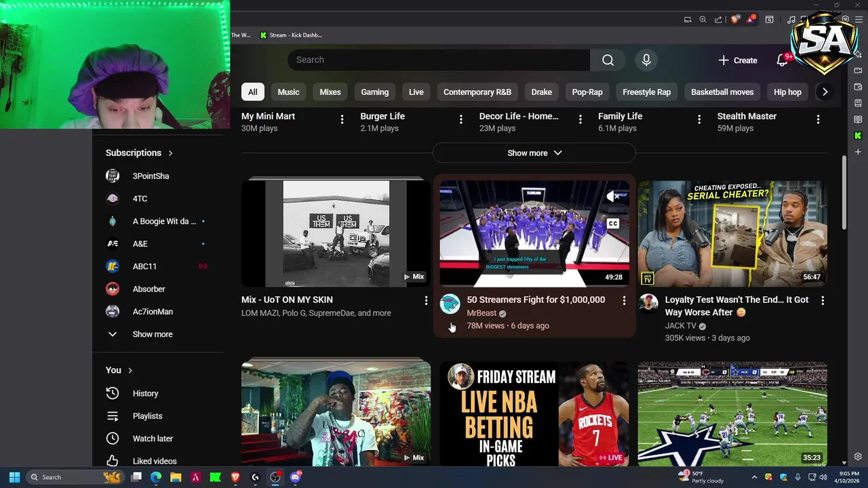Open options for Burger Life playable
The image size is (868, 488).
[461, 119]
